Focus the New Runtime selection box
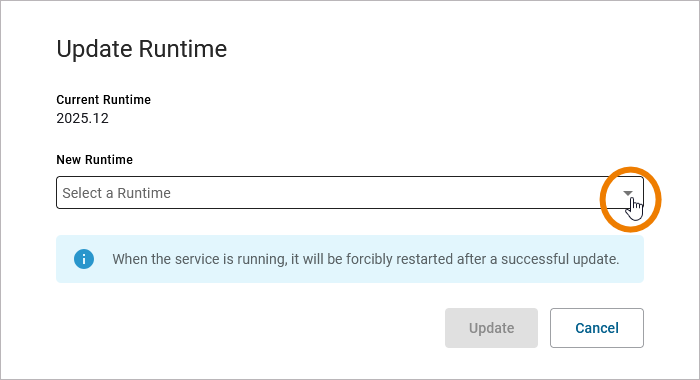The width and height of the screenshot is (700, 380). [x=350, y=192]
